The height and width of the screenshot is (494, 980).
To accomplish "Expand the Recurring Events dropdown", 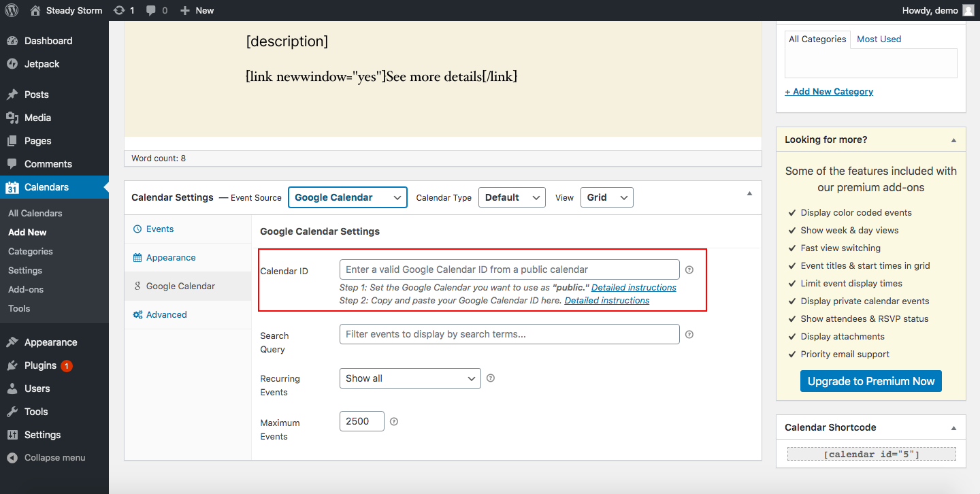I will pos(410,378).
